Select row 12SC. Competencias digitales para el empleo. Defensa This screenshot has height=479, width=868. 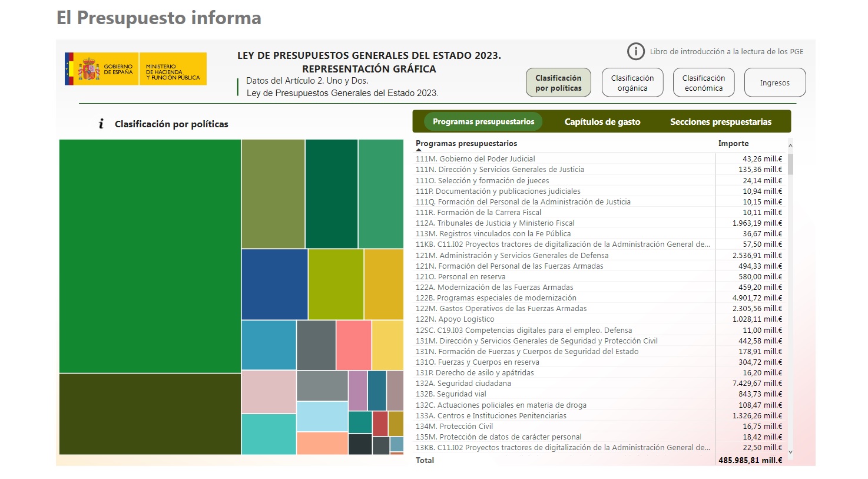pyautogui.click(x=600, y=331)
